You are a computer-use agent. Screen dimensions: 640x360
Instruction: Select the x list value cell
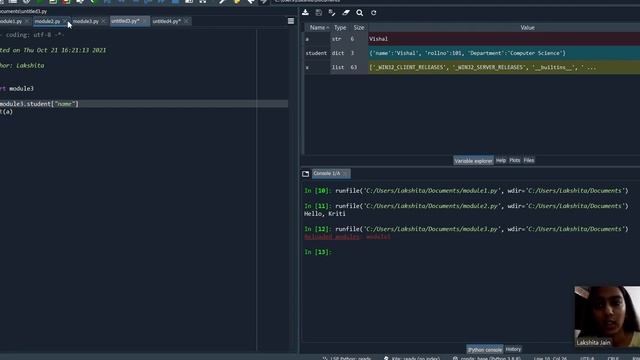coord(504,68)
